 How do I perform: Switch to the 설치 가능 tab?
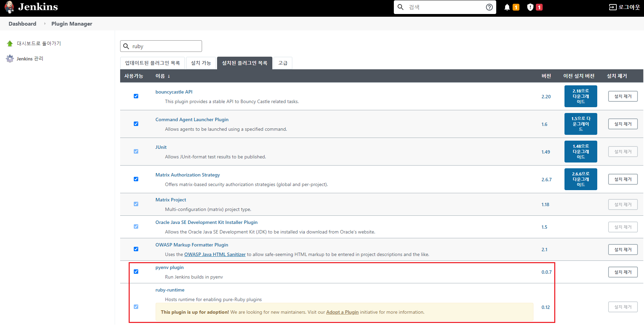pos(201,63)
